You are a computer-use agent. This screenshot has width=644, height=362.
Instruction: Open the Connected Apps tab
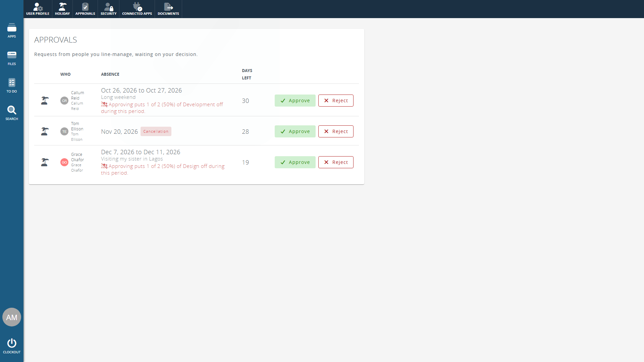[x=137, y=9]
